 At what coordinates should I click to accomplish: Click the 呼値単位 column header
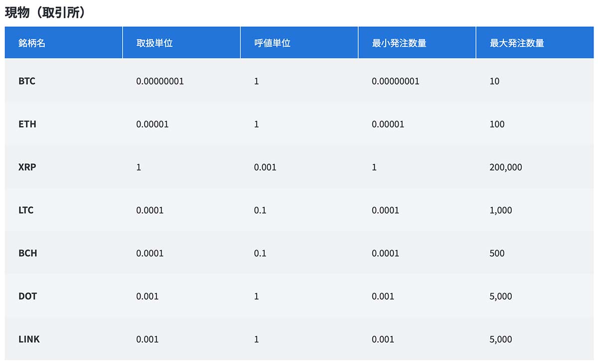click(299, 43)
